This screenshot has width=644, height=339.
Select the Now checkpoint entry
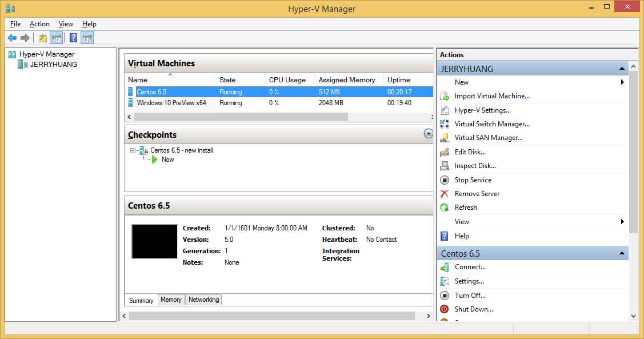(167, 159)
